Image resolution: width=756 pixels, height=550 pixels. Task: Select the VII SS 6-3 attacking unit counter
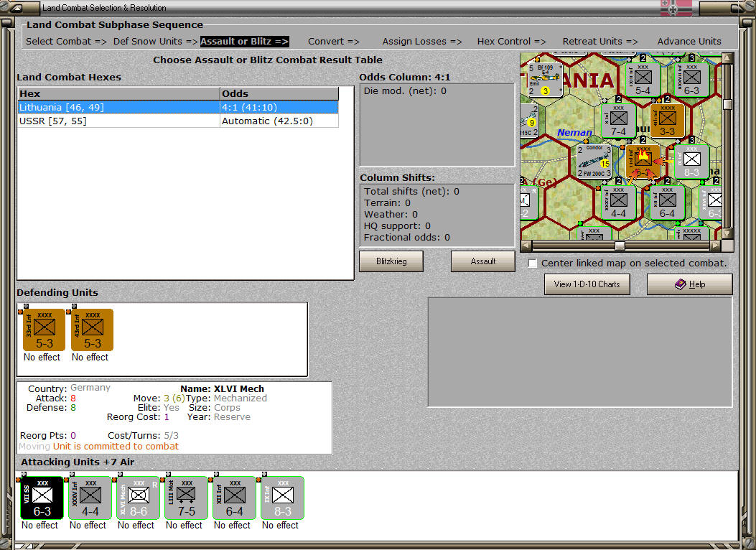(42, 498)
